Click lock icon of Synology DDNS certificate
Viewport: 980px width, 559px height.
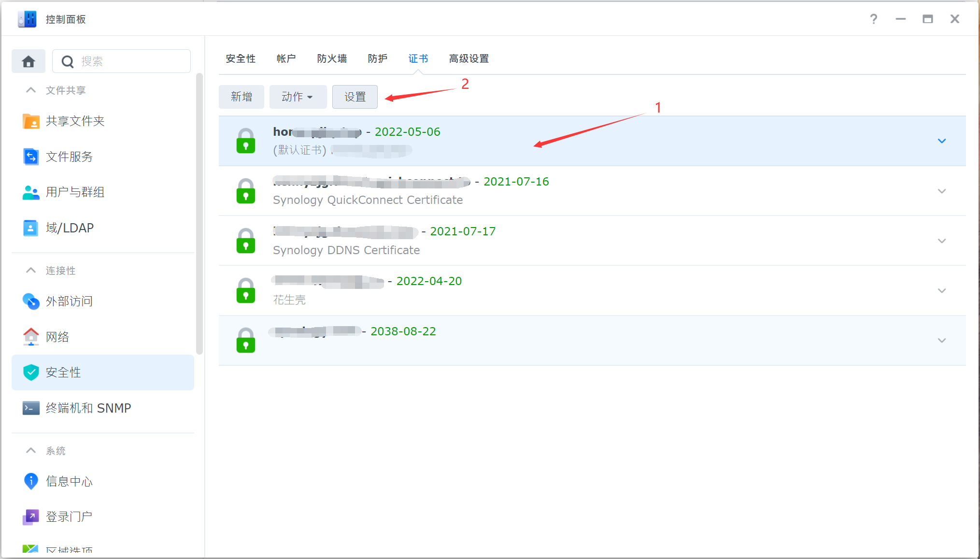[246, 241]
